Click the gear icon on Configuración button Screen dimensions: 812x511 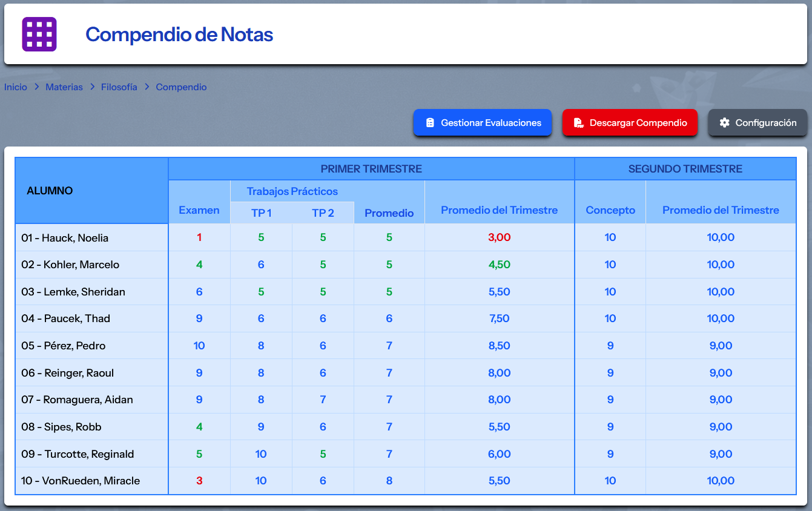pos(724,122)
